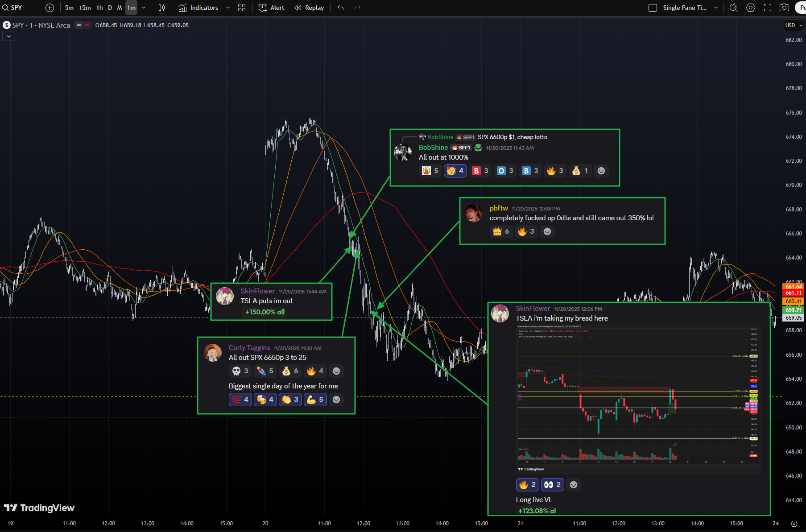806x532 pixels.
Task: Select the 1h timeframe
Action: click(99, 8)
